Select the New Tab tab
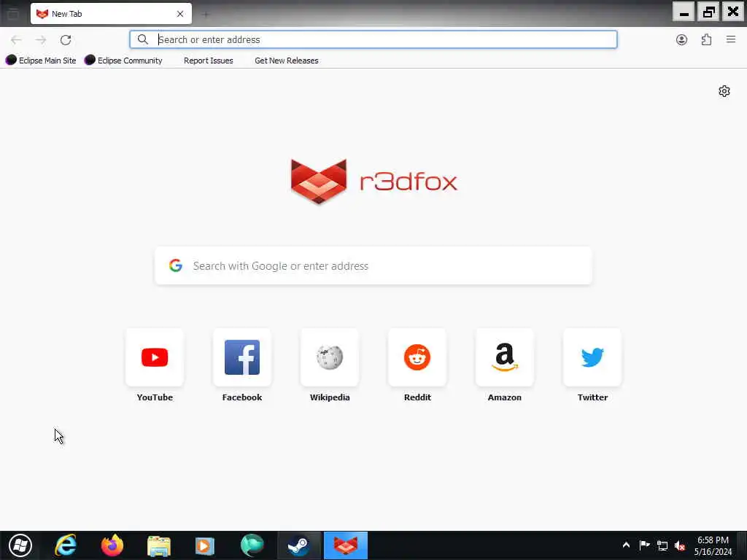This screenshot has height=560, width=747. click(111, 14)
